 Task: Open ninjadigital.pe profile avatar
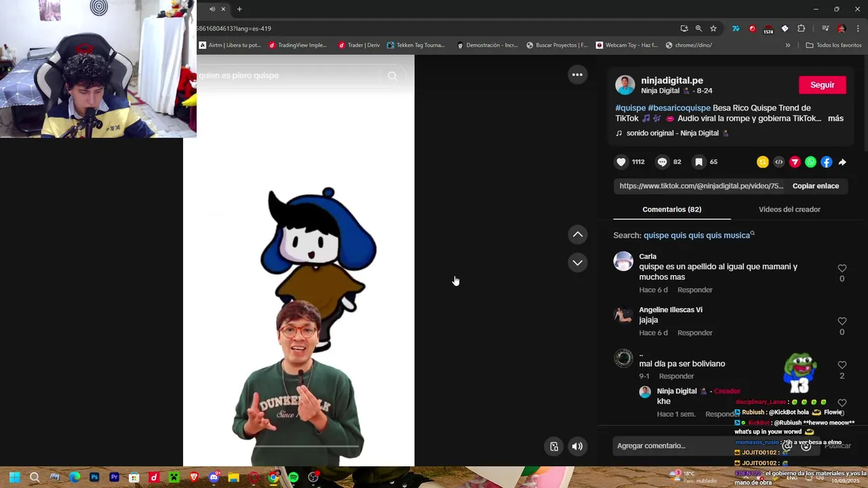(625, 85)
